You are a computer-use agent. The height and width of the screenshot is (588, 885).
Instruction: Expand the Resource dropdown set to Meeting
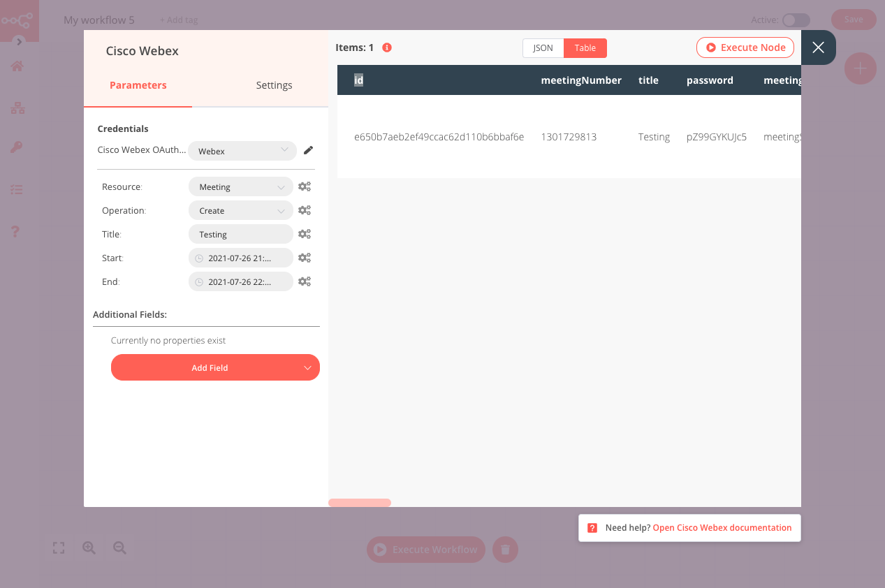[x=240, y=187]
